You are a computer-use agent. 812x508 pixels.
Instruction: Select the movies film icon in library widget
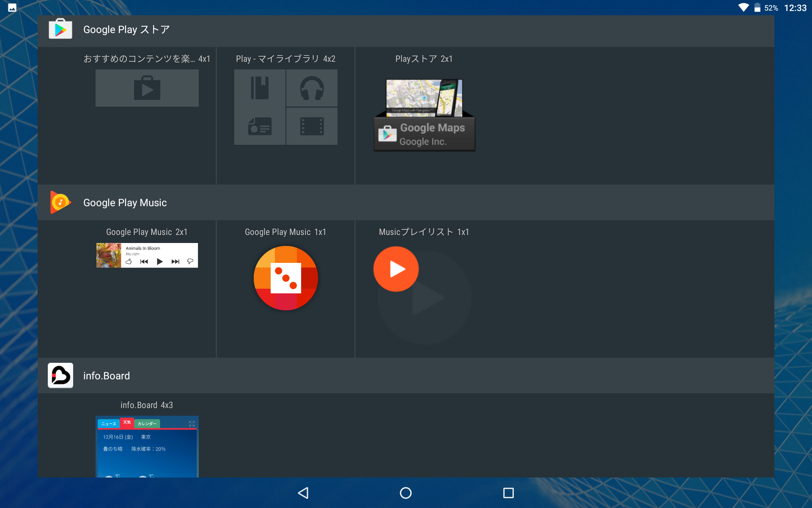(x=312, y=126)
